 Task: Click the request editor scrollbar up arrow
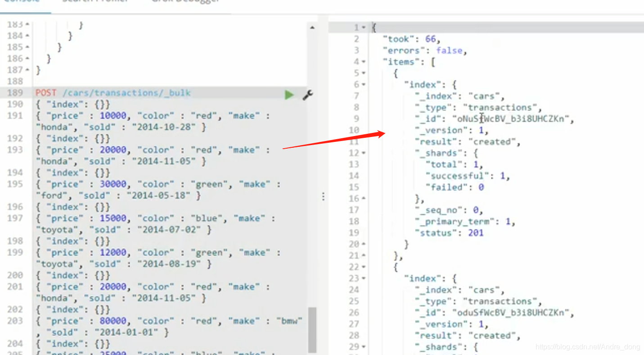coord(312,28)
